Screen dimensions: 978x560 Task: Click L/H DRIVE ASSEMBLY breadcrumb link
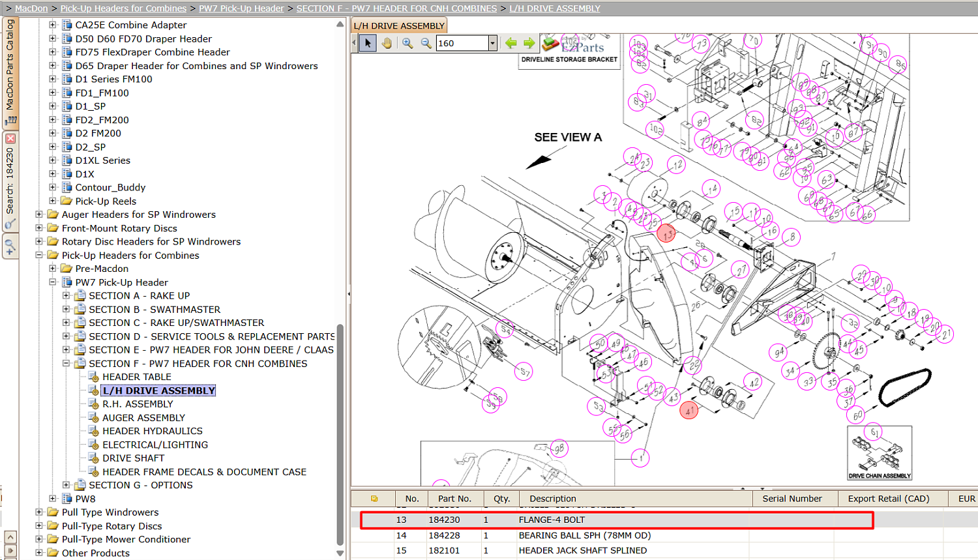pyautogui.click(x=555, y=8)
